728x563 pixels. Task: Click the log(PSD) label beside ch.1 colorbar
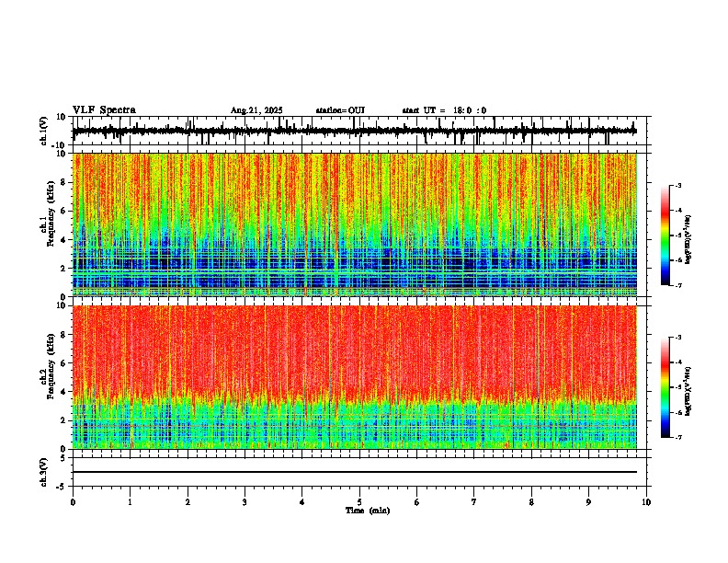click(688, 240)
